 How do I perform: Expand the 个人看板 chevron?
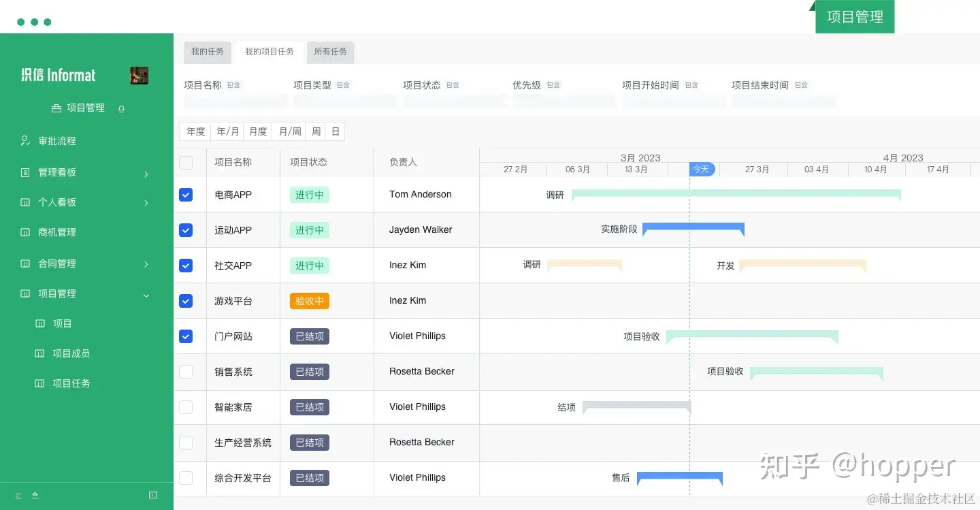pos(146,203)
